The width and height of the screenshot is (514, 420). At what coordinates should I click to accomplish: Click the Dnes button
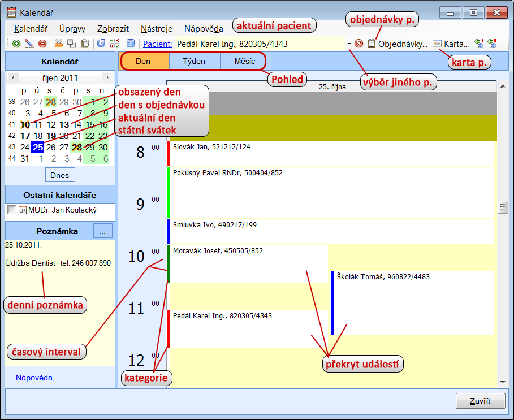click(60, 175)
